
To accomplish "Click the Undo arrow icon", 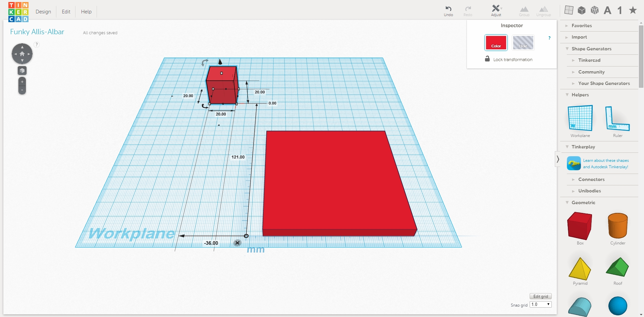I will (x=448, y=9).
